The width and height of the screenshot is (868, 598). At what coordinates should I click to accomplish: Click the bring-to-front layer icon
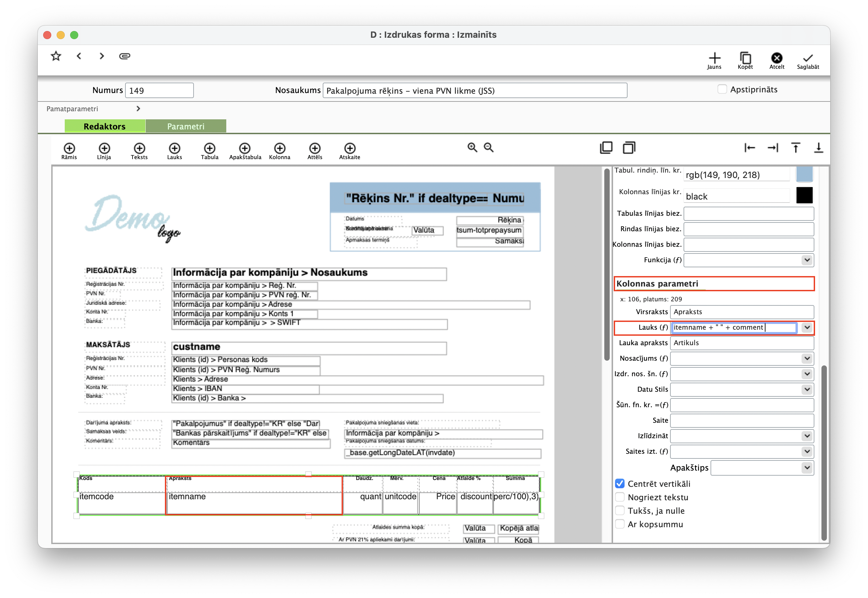(606, 148)
